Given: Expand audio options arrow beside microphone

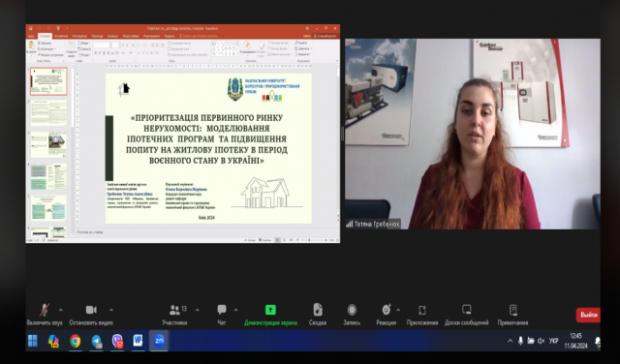Looking at the screenshot, I should tap(60, 310).
